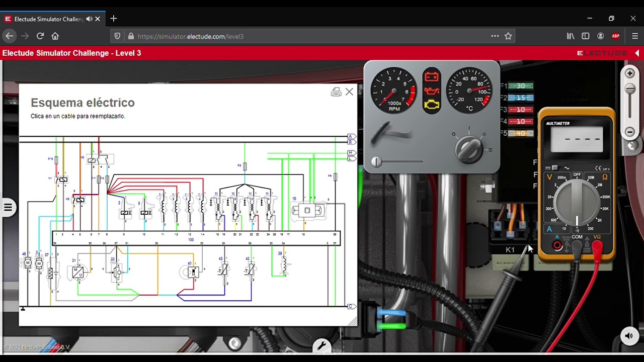Click the multimeter display screen
Screen dimensions: 644x362
pyautogui.click(x=577, y=139)
